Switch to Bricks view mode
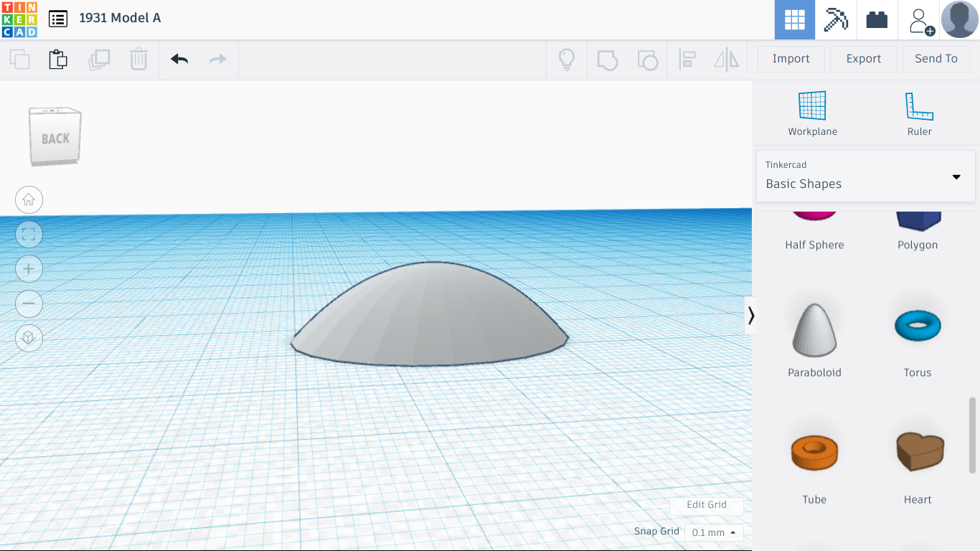980x551 pixels. [877, 19]
